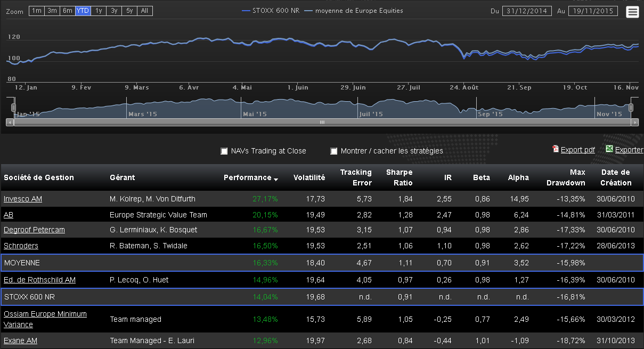Screen dimensions: 644x349
Task: Open the Ossiam Europe Minimum Variance link
Action: (45, 319)
